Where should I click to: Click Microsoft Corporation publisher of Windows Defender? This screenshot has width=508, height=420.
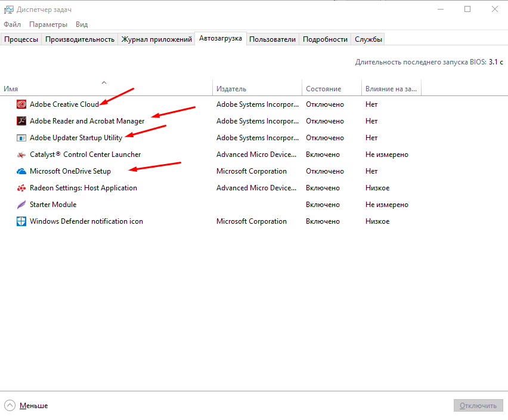click(x=252, y=221)
